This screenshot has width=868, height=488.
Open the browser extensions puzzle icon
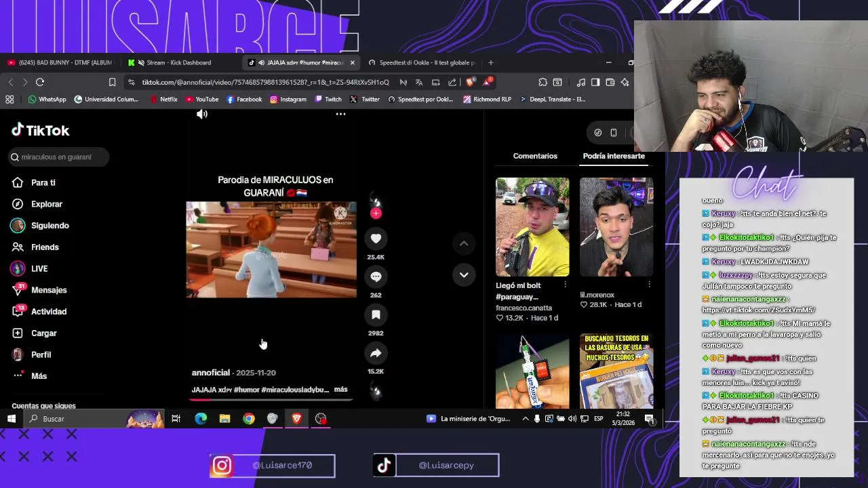542,82
